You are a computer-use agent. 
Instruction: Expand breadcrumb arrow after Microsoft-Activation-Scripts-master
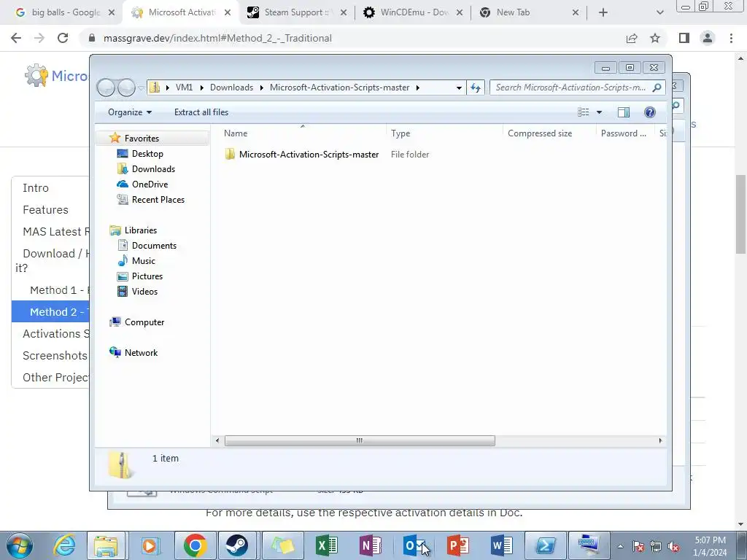pos(418,87)
